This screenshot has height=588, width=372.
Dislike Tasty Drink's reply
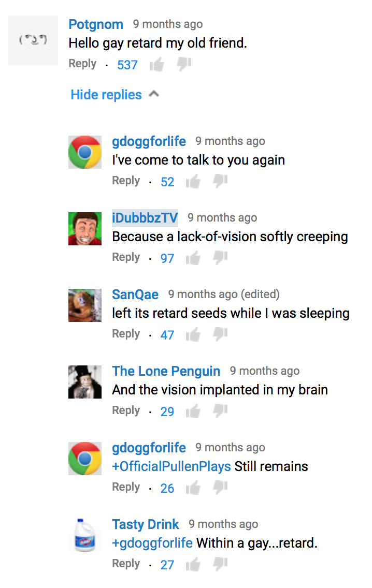[220, 564]
